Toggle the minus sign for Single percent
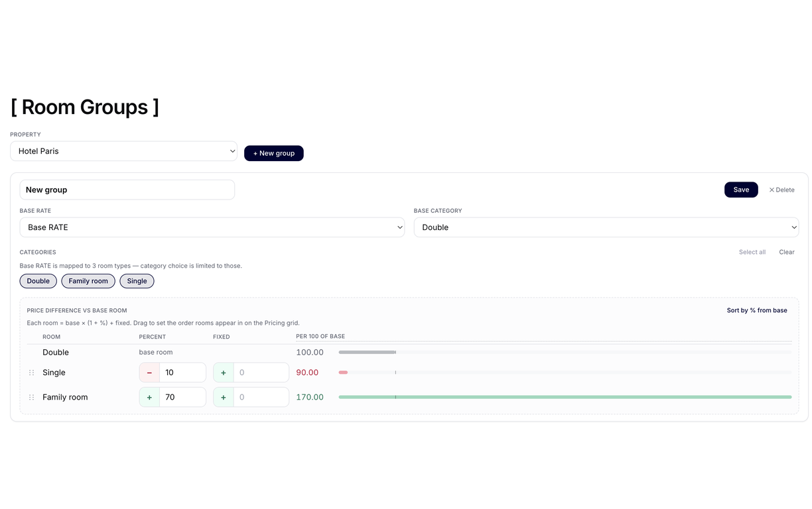The width and height of the screenshot is (812, 509). 149,372
